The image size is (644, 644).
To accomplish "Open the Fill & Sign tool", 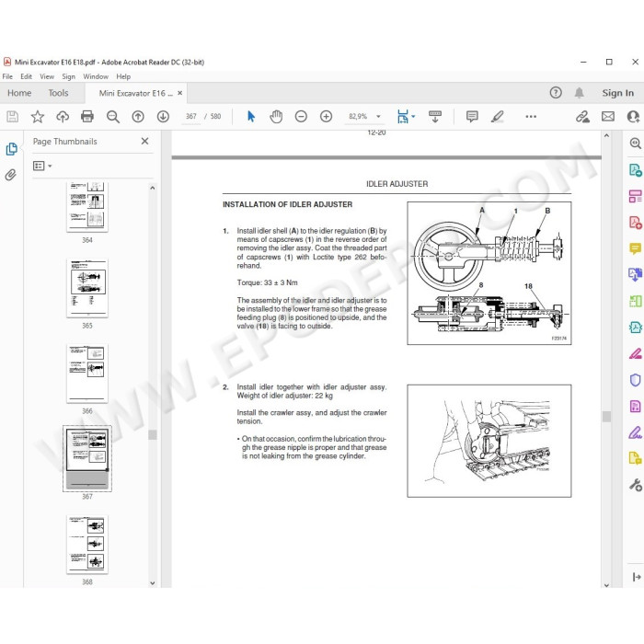I will tap(635, 432).
